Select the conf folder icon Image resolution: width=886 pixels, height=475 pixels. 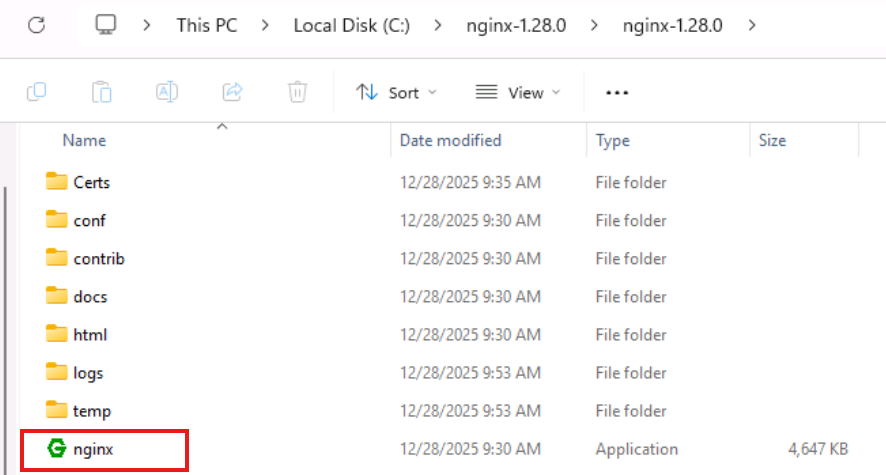click(x=57, y=219)
